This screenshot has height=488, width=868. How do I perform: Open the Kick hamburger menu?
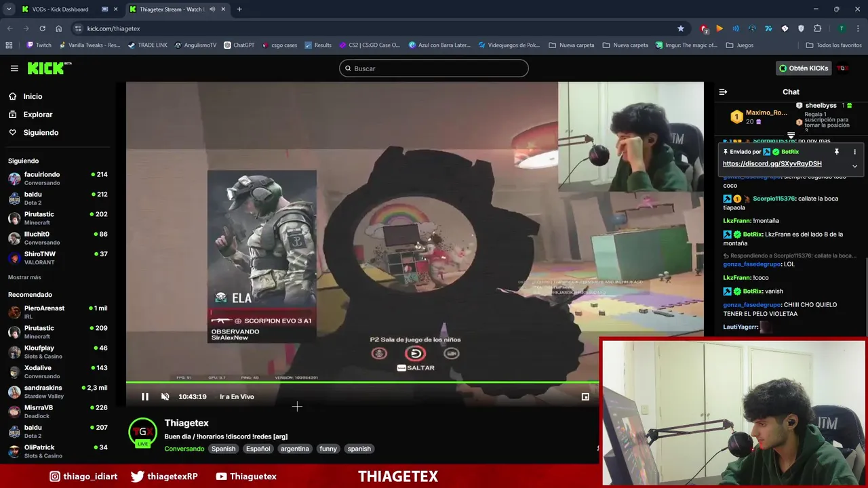(x=14, y=68)
